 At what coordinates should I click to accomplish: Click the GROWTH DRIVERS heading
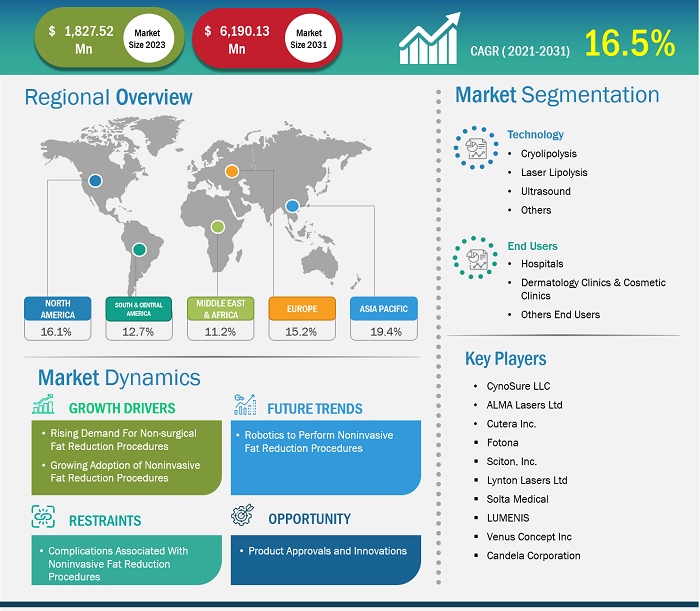click(x=122, y=408)
